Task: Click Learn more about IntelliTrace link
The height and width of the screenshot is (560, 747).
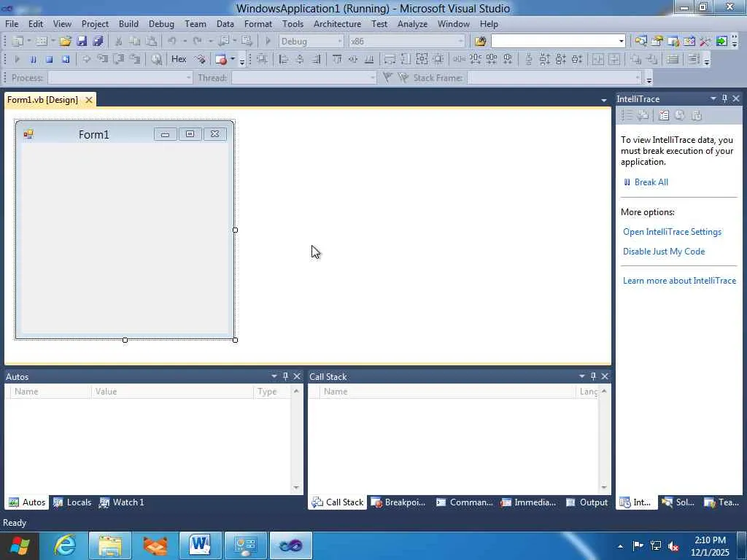Action: [679, 281]
